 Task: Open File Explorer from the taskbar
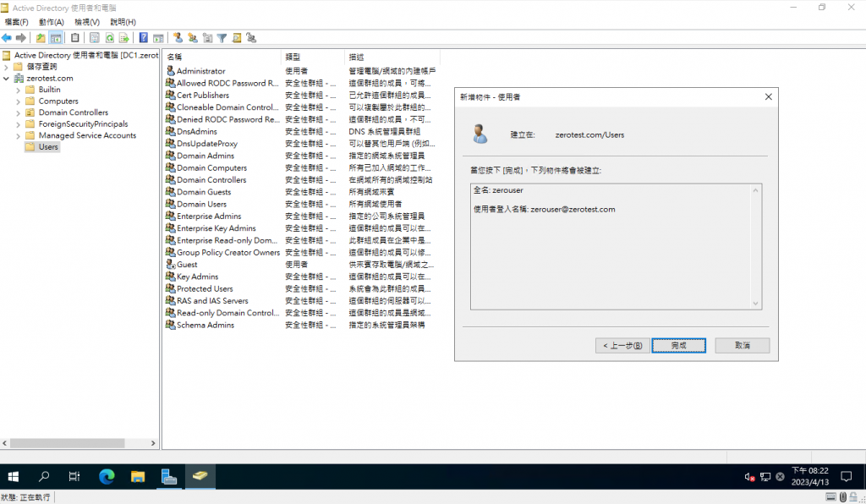[x=138, y=476]
